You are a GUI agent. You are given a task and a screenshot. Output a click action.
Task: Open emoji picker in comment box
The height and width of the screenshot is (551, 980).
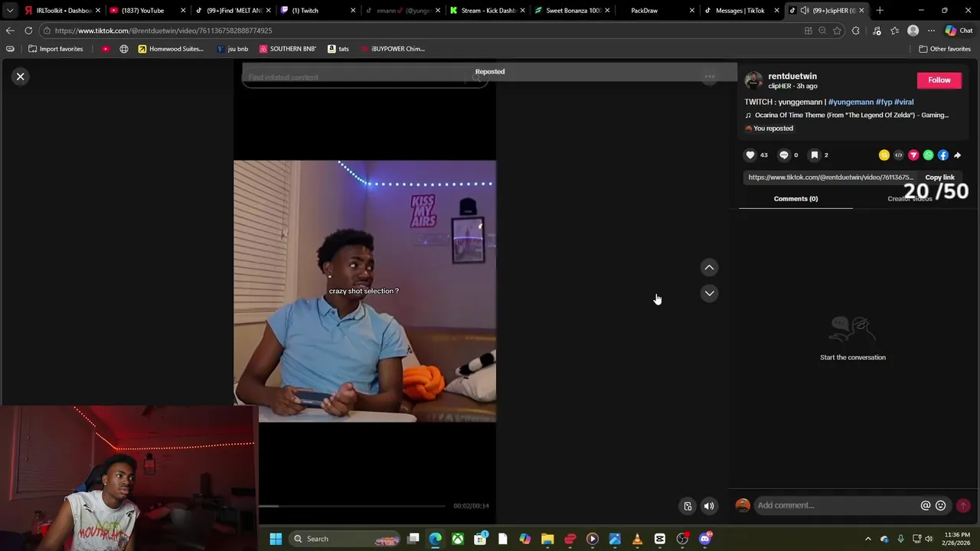click(941, 505)
